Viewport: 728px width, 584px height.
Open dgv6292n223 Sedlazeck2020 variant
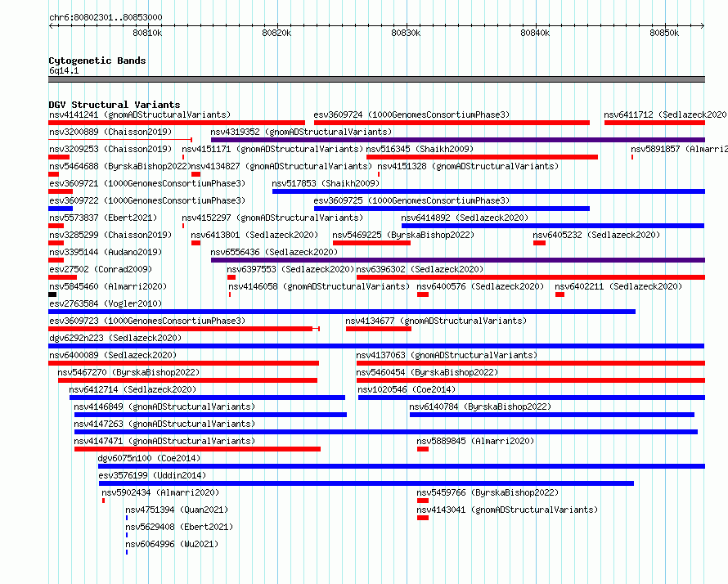point(115,338)
